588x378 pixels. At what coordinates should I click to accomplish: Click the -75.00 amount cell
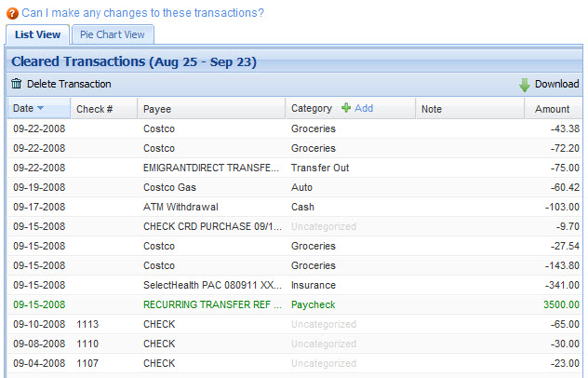click(x=565, y=168)
